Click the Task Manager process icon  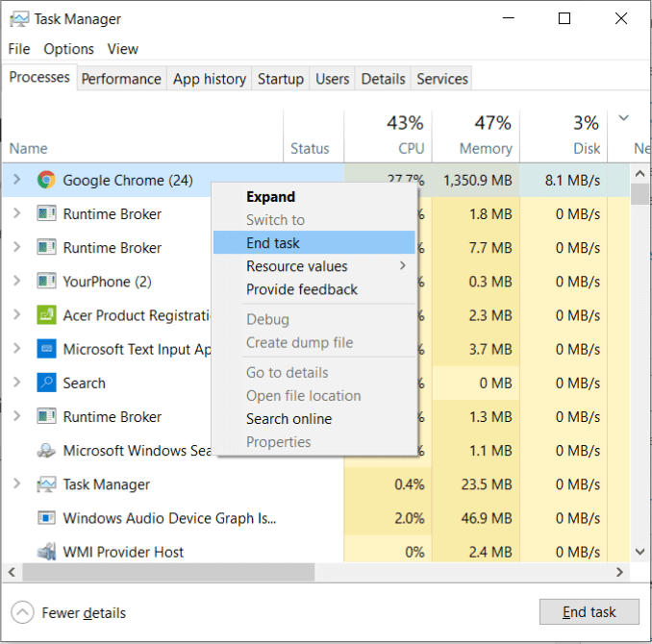(45, 484)
